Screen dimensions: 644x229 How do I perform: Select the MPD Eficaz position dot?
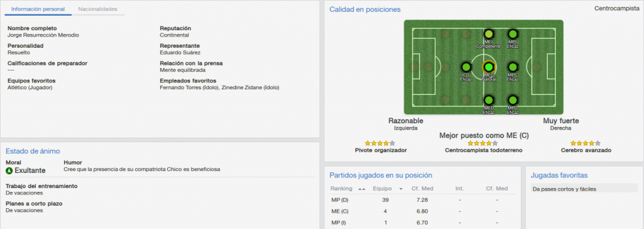[x=513, y=100]
